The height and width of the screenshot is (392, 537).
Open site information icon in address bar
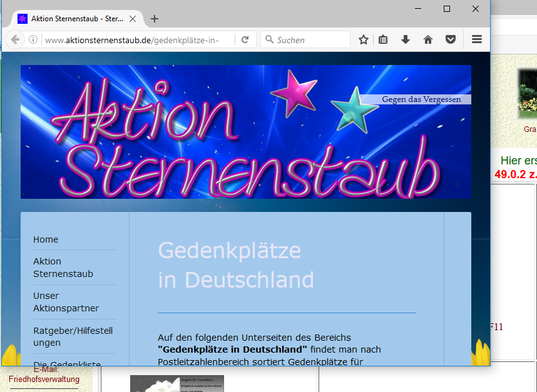33,39
